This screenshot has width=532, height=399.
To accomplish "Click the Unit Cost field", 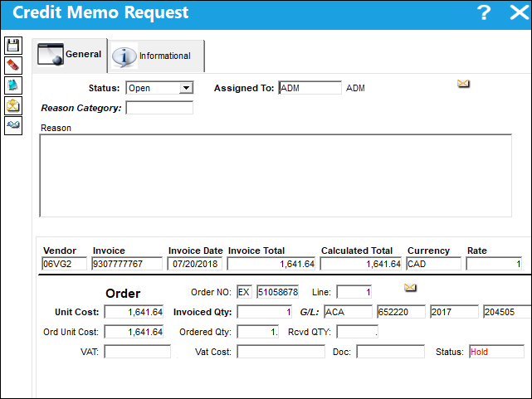I will [x=134, y=312].
